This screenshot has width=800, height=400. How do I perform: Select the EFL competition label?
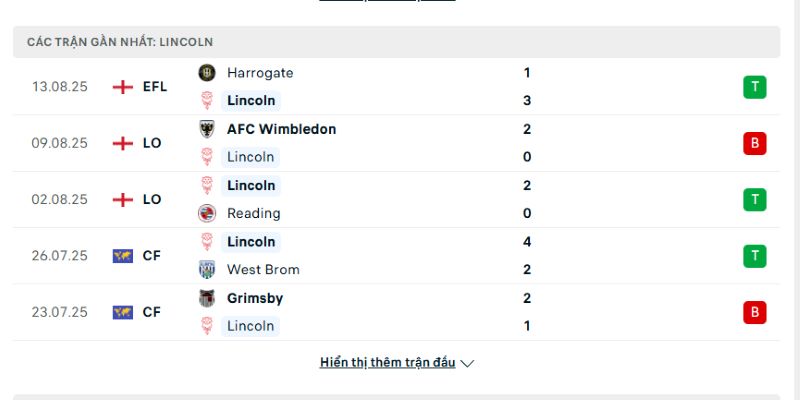[155, 87]
